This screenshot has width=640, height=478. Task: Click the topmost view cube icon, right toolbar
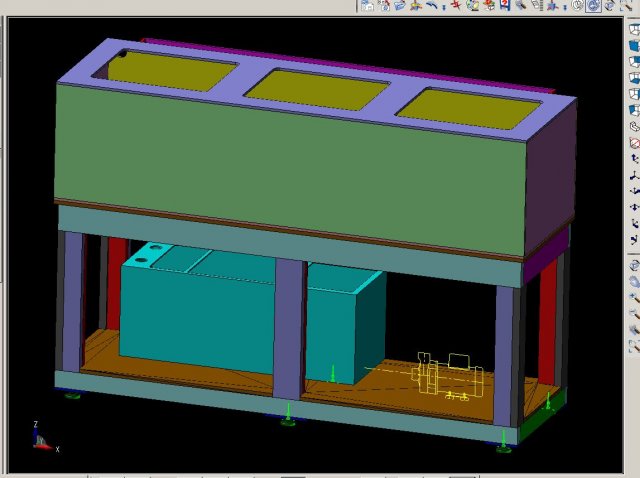(x=634, y=28)
